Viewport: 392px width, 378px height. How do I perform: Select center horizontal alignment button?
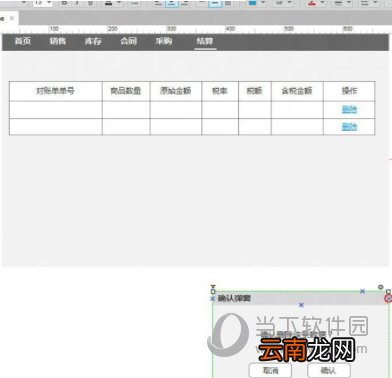coord(171,3)
